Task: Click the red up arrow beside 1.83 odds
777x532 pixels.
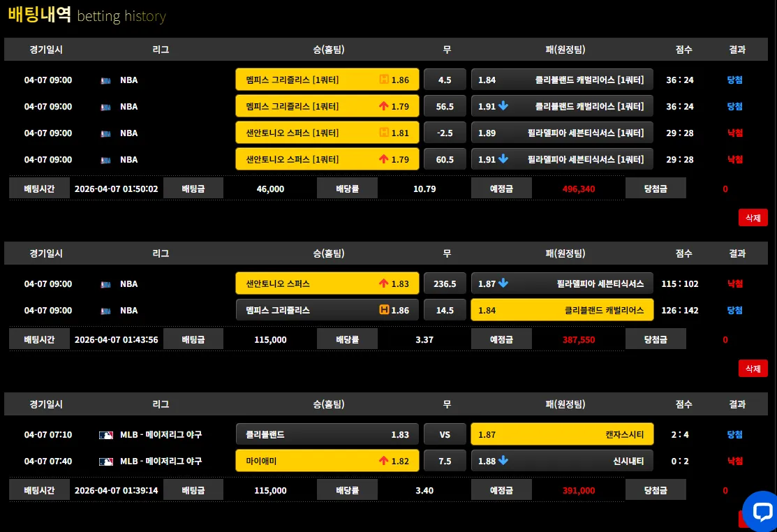Action: tap(383, 283)
